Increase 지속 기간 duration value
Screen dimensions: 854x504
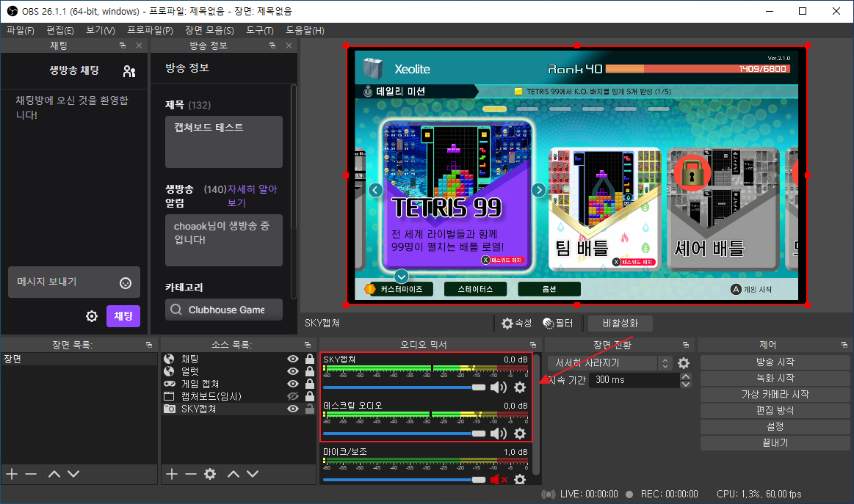686,376
